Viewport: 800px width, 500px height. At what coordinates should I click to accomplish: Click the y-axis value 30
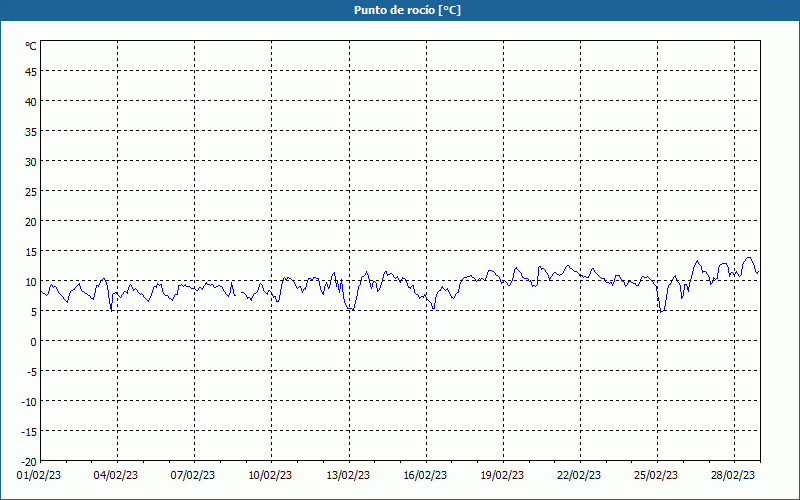[31, 162]
